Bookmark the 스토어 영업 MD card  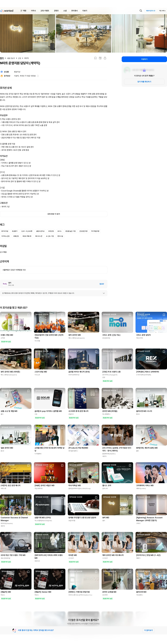pyautogui.click(x=62, y=352)
